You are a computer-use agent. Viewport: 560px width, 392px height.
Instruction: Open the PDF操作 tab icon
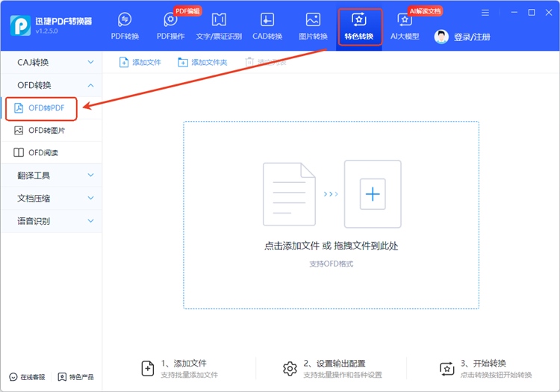170,19
